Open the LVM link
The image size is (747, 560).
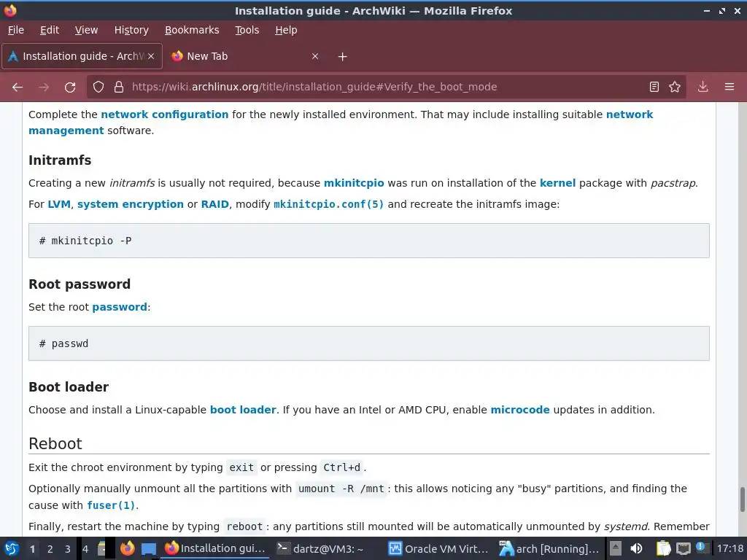coord(59,204)
